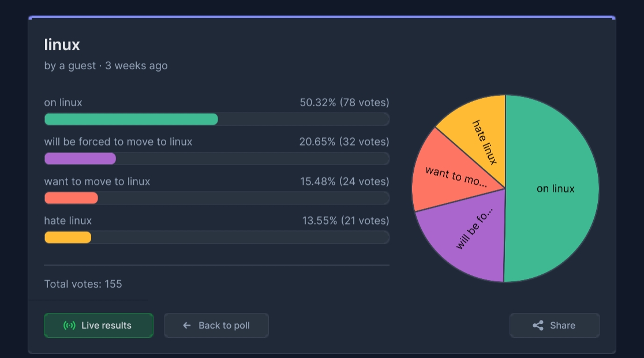The image size is (644, 358).
Task: Open Live results view
Action: click(x=99, y=326)
